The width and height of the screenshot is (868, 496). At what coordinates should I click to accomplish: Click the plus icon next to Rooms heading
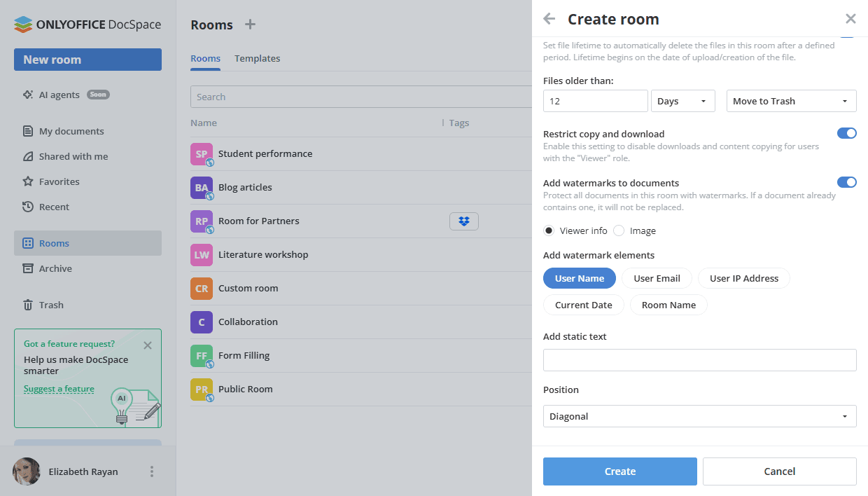click(x=250, y=25)
